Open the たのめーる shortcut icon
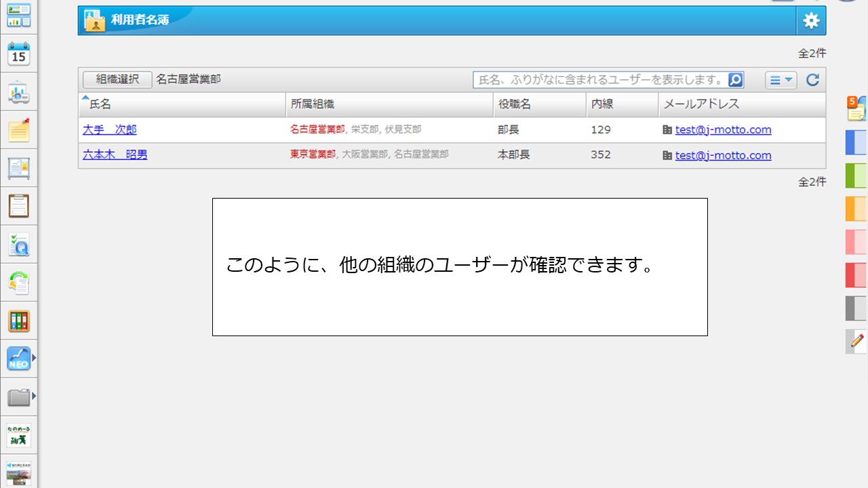 19,435
